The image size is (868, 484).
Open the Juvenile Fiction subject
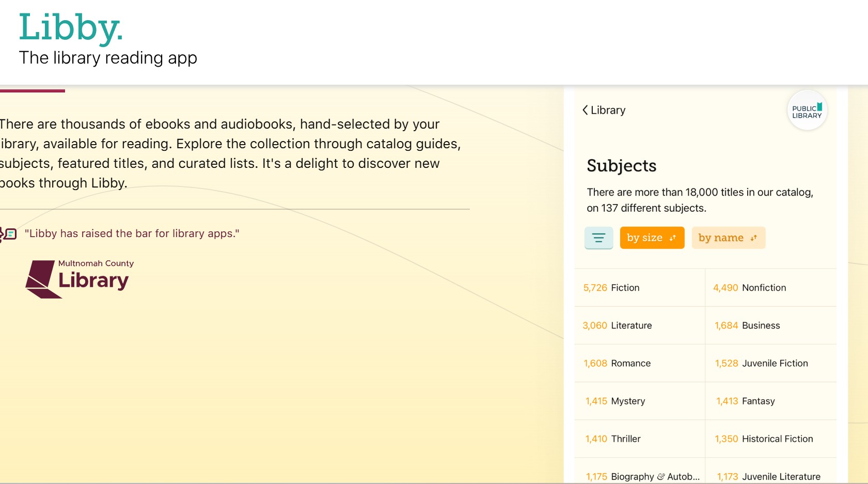775,363
